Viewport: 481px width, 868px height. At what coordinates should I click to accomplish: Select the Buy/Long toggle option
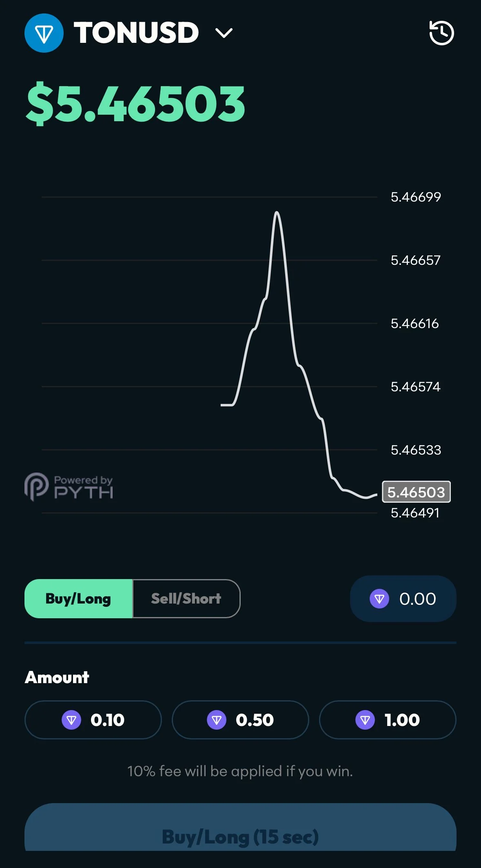coord(78,599)
